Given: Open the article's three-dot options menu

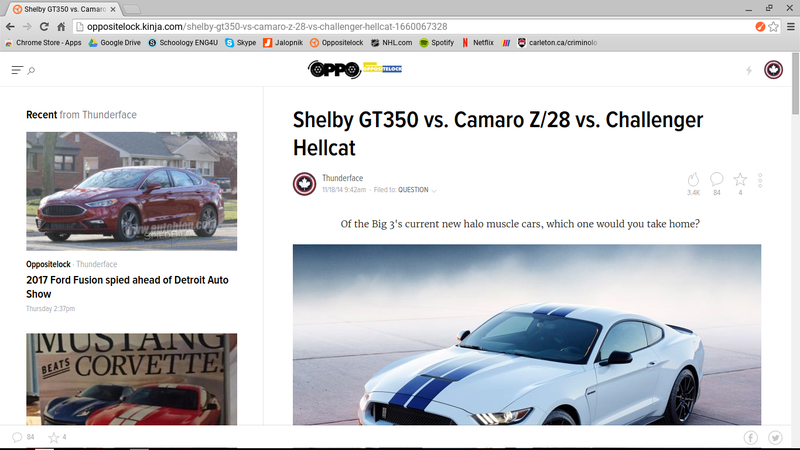Looking at the screenshot, I should point(760,180).
